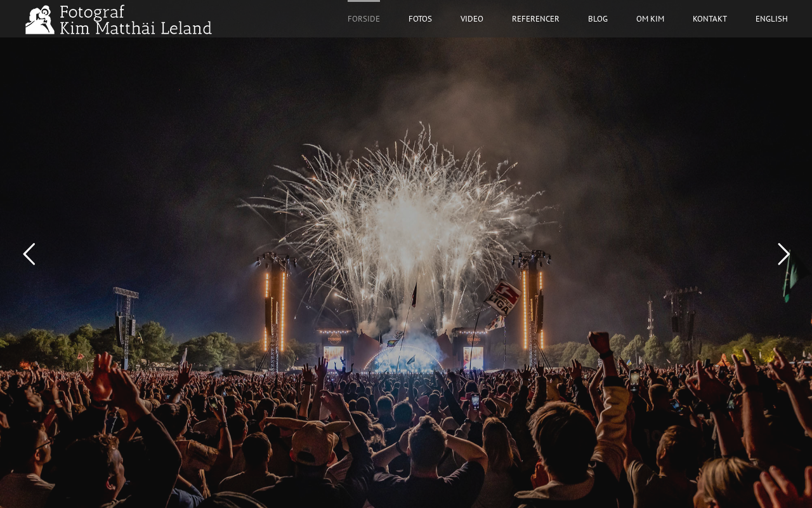Go to the KONTAKT page
812x508 pixels.
pyautogui.click(x=710, y=19)
